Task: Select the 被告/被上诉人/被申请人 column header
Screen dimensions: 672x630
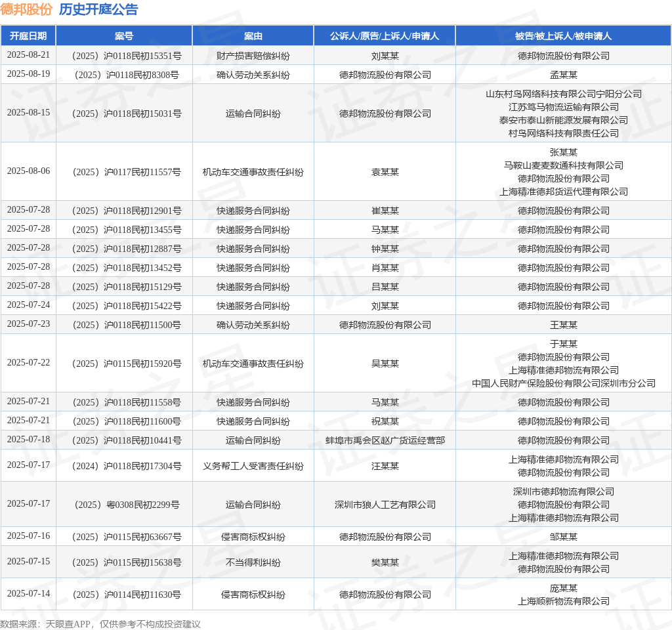Action: (x=564, y=36)
